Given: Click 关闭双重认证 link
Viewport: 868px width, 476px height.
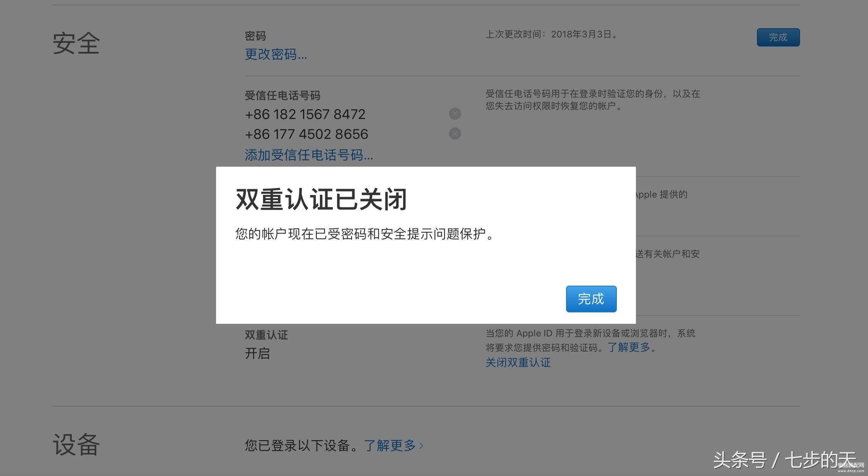Looking at the screenshot, I should (518, 362).
